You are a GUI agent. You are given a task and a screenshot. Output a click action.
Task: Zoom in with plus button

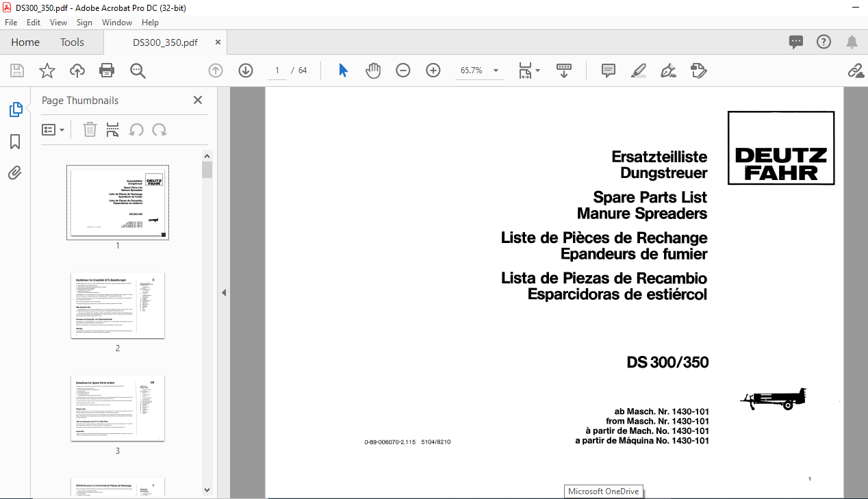tap(433, 71)
